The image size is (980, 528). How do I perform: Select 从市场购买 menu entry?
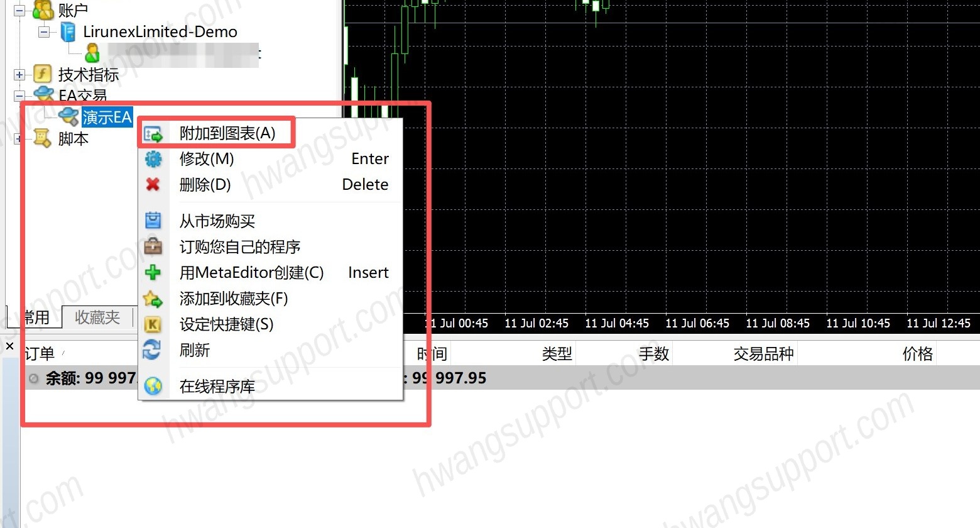pyautogui.click(x=271, y=221)
